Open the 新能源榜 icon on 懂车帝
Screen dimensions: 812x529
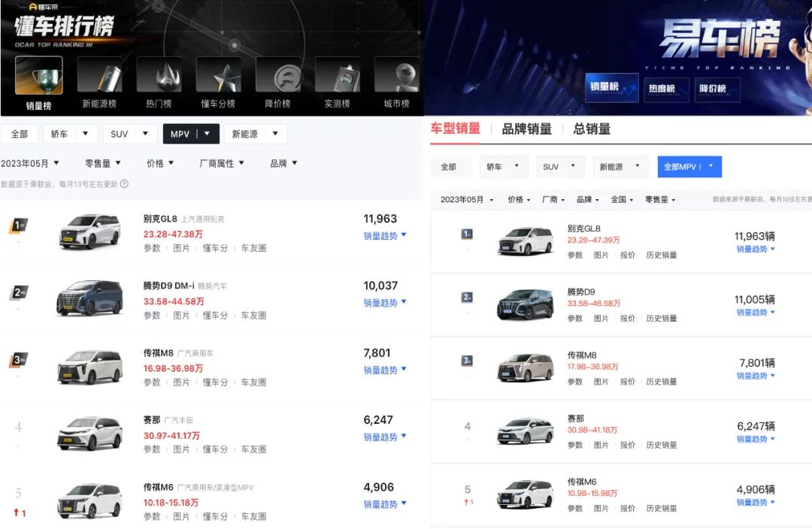99,76
